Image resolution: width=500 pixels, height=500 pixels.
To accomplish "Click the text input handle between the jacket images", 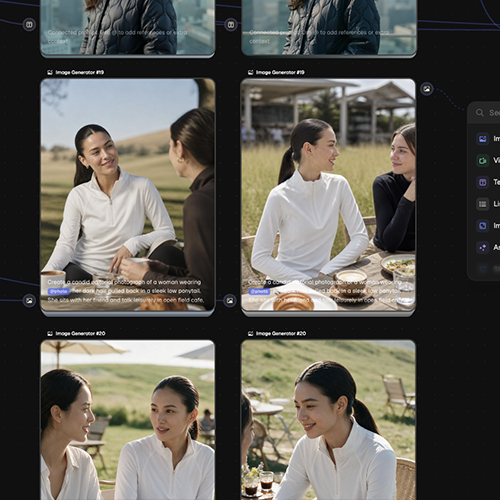I will pyautogui.click(x=230, y=25).
